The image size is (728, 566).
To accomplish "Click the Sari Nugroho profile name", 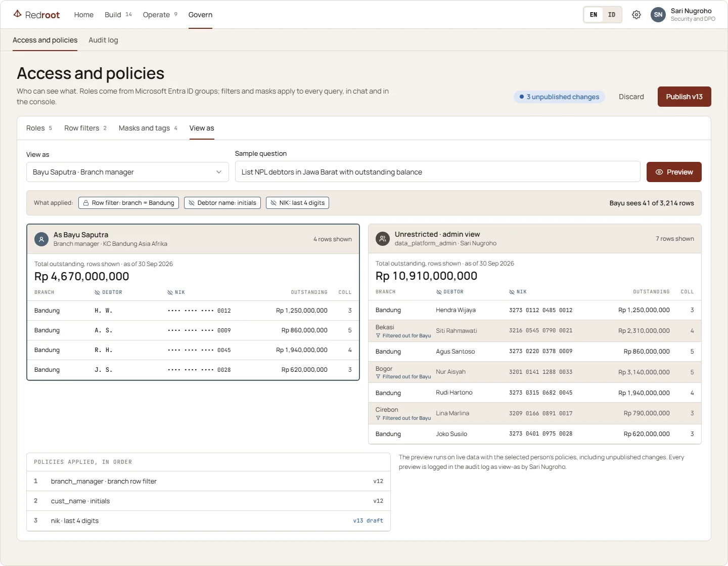I will pyautogui.click(x=691, y=11).
